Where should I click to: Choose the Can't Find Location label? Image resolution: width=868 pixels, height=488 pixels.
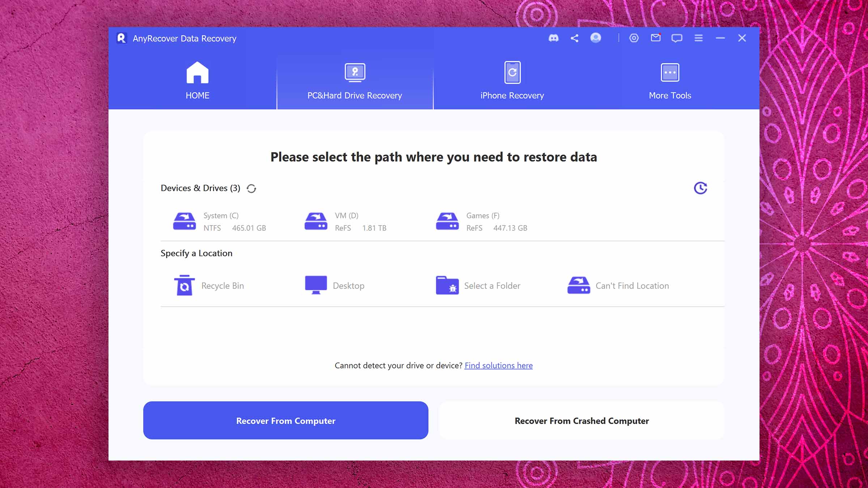pos(632,286)
